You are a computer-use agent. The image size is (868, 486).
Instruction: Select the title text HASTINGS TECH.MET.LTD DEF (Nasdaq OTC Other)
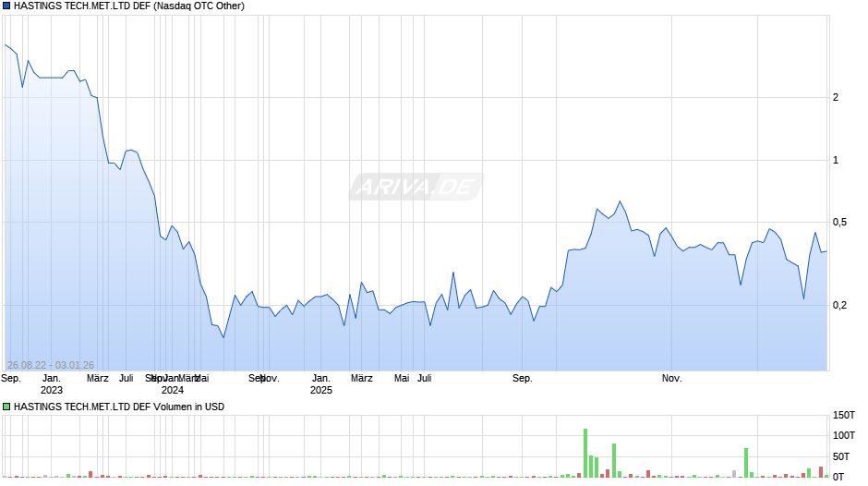(x=129, y=6)
